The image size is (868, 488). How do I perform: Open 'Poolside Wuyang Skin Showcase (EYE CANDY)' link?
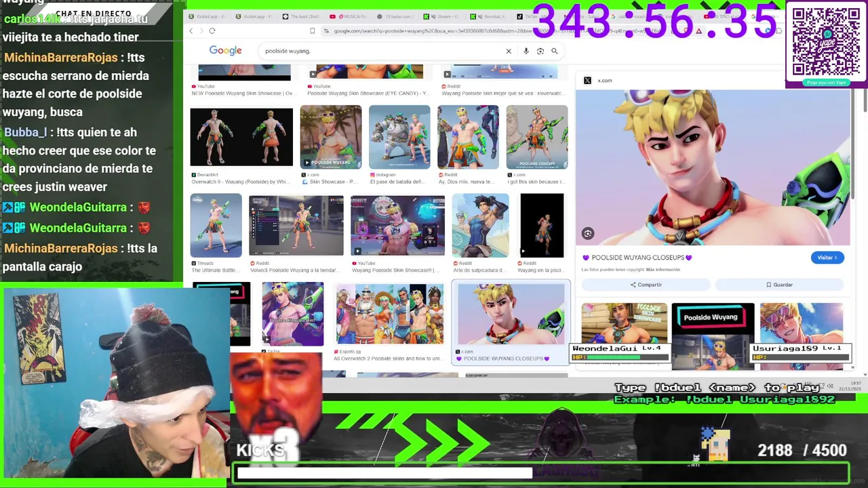pos(368,93)
